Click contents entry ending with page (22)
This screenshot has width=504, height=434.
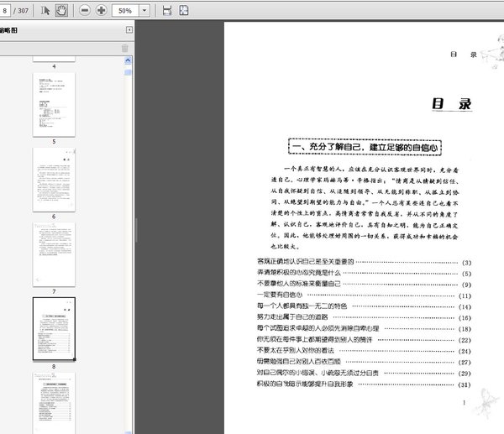click(x=365, y=340)
